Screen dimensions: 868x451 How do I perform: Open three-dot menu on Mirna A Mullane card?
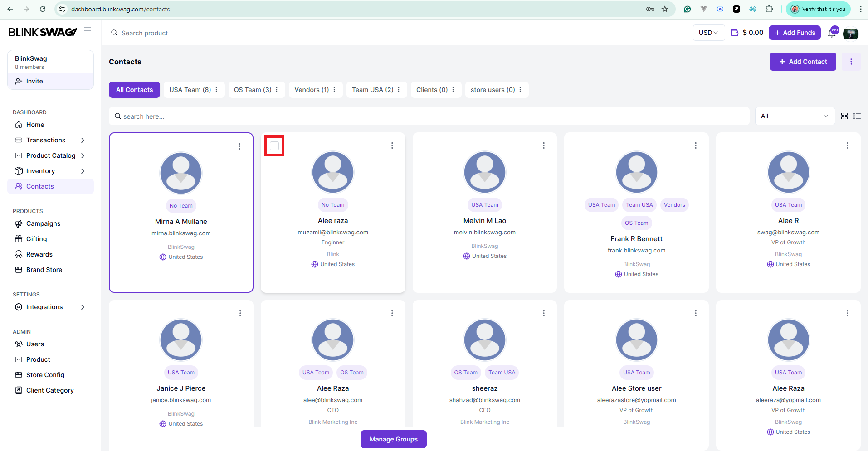coord(239,146)
